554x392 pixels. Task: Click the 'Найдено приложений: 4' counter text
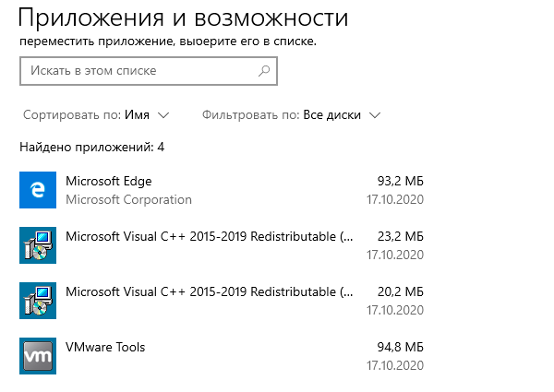pos(91,147)
